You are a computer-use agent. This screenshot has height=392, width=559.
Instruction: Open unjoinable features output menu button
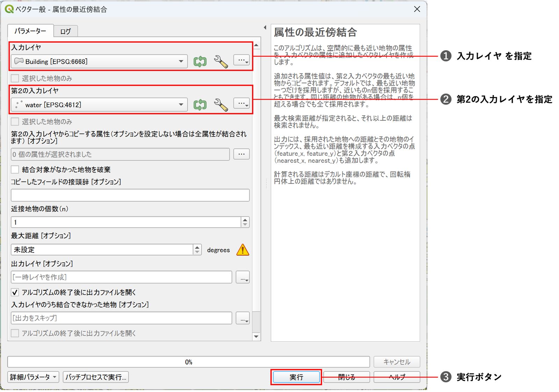point(243,318)
